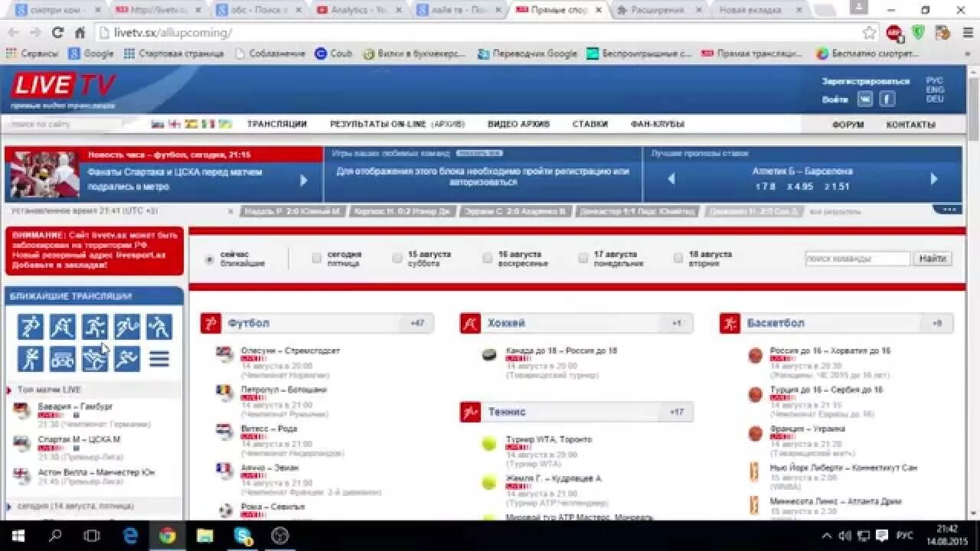Viewport: 980px width, 551px height.
Task: Click the Ukrainian flag filter icon
Action: click(225, 124)
